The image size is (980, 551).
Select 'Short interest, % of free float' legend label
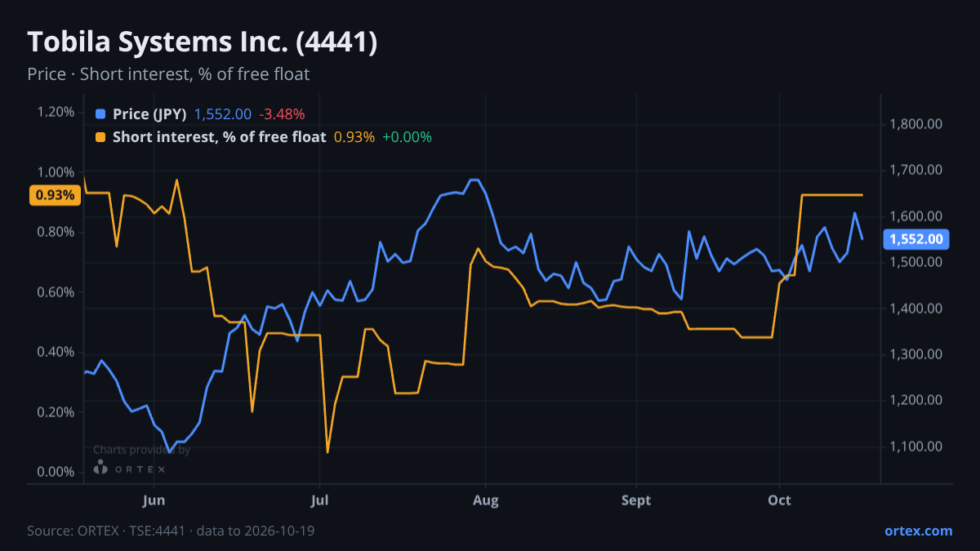(219, 137)
